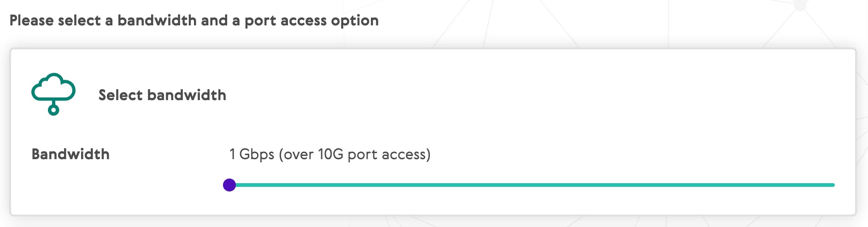Click the green cloud bandwidth icon
Screen dimensions: 868x227
tap(53, 94)
